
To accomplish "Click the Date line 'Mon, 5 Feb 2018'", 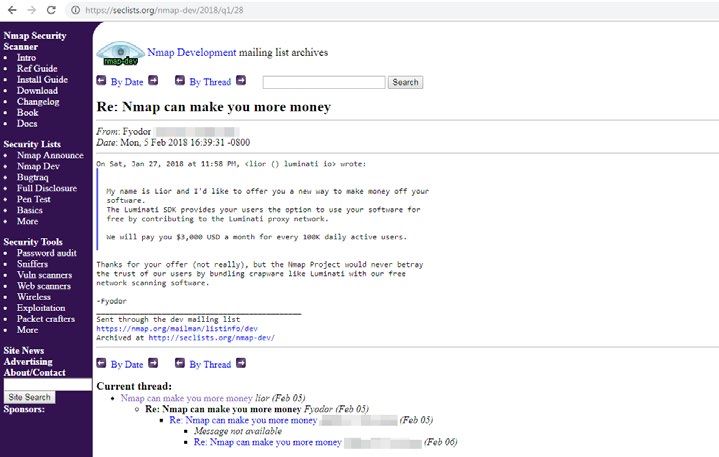I will (173, 143).
